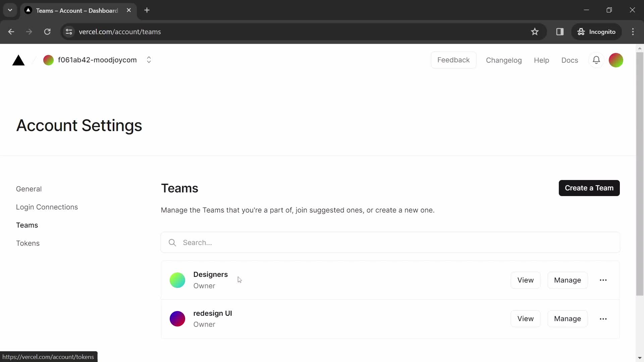Click the Create a Team button
Viewport: 644px width, 362px height.
coord(589,188)
